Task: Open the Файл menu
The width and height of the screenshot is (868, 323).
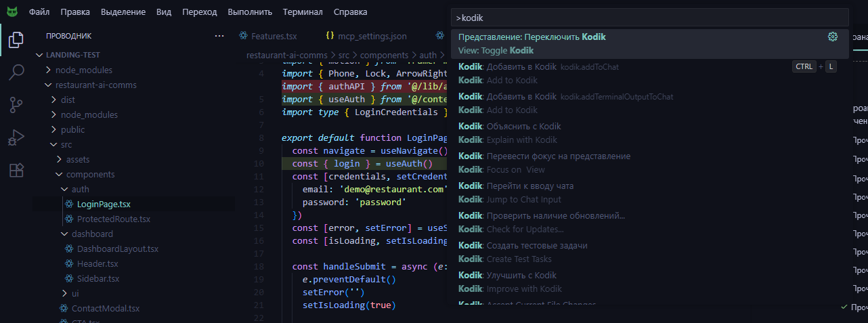Action: [x=39, y=12]
